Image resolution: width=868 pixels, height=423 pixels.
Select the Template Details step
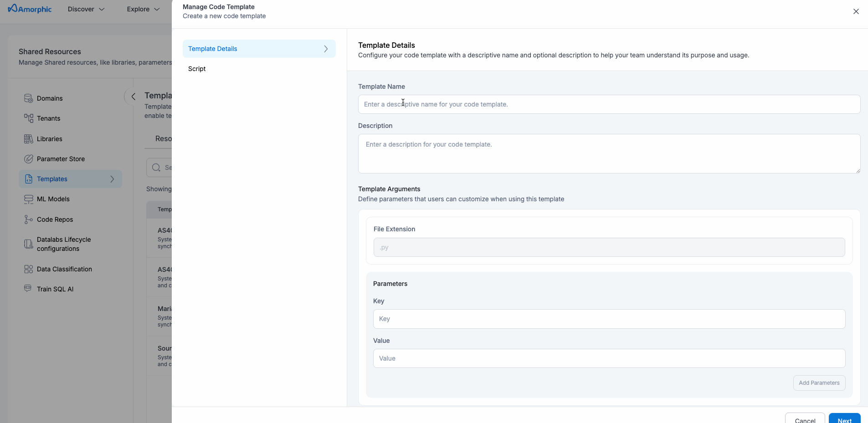(259, 49)
